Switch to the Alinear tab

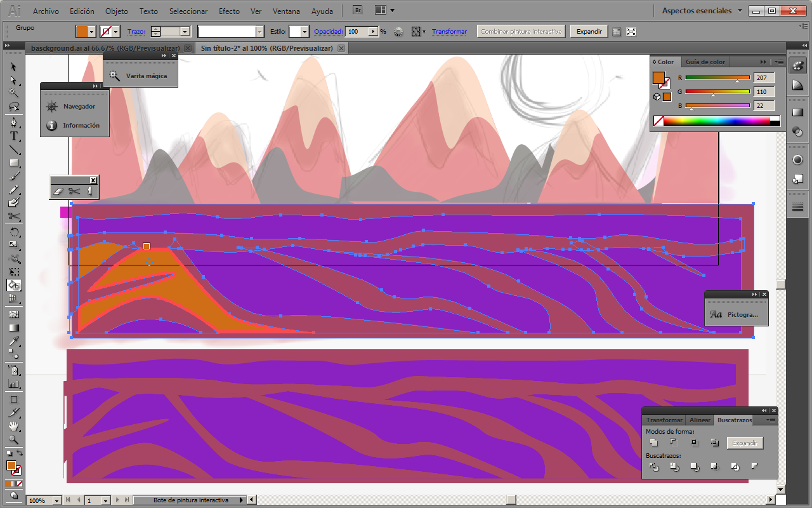700,420
